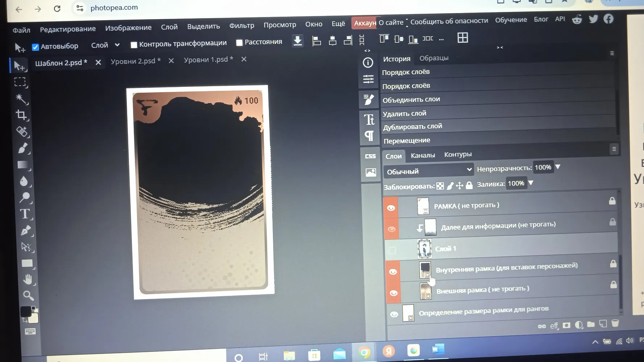Screen dimensions: 644x362
Task: Delete layer with the trash icon
Action: [615, 323]
